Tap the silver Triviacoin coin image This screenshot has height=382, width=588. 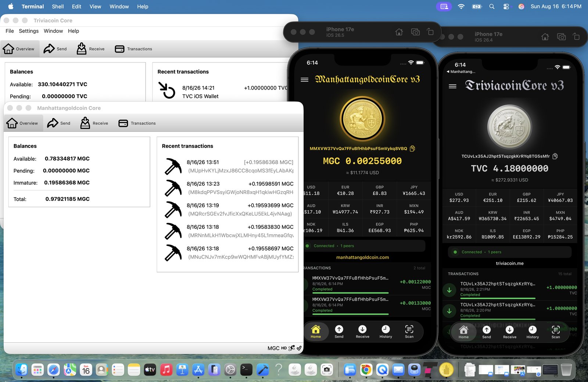[x=509, y=126]
